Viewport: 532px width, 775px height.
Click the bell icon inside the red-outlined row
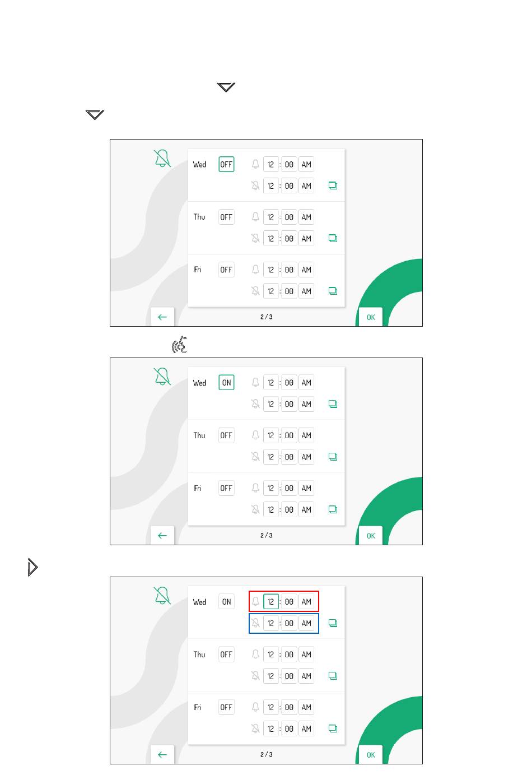[255, 601]
